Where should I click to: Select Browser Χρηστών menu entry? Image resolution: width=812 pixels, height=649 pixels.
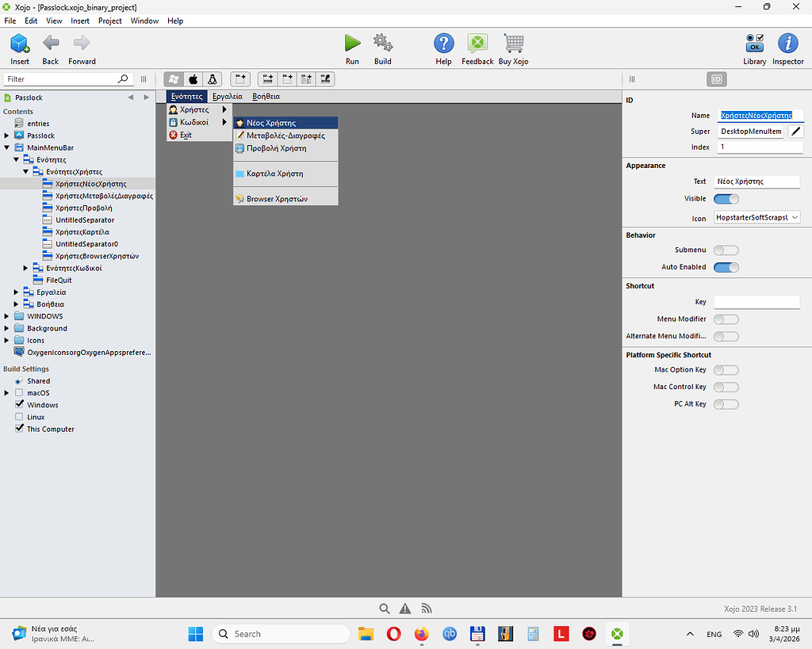[x=285, y=199]
